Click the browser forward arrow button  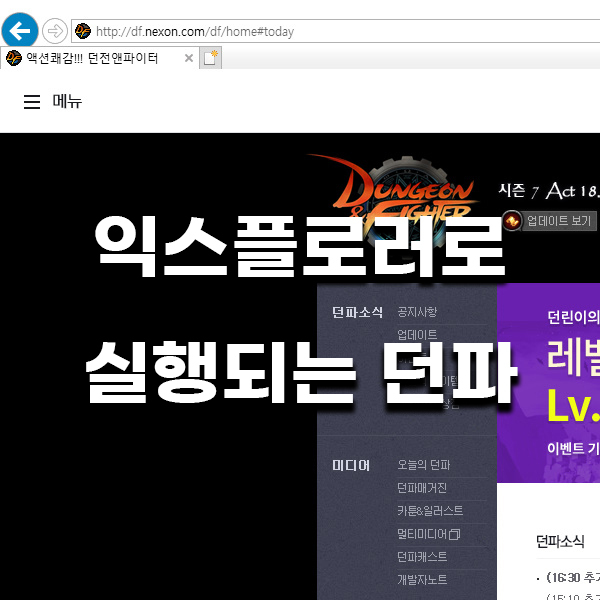(x=55, y=31)
